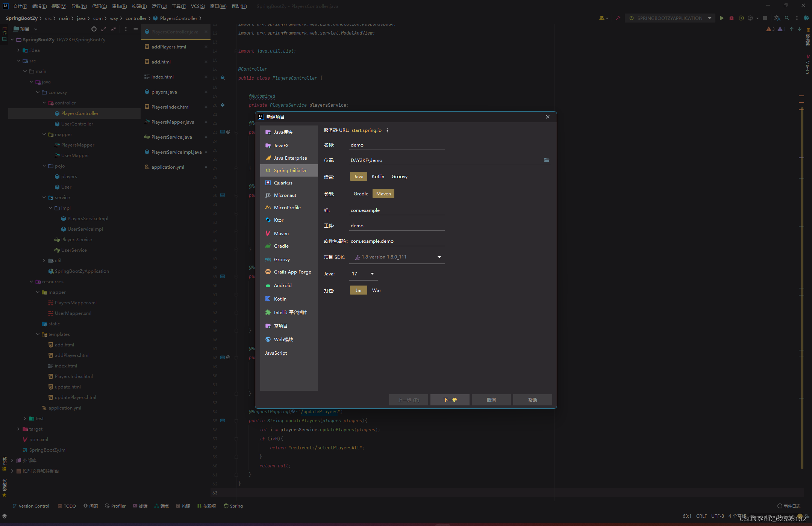Select Quarkus generator in new project list

click(x=283, y=183)
